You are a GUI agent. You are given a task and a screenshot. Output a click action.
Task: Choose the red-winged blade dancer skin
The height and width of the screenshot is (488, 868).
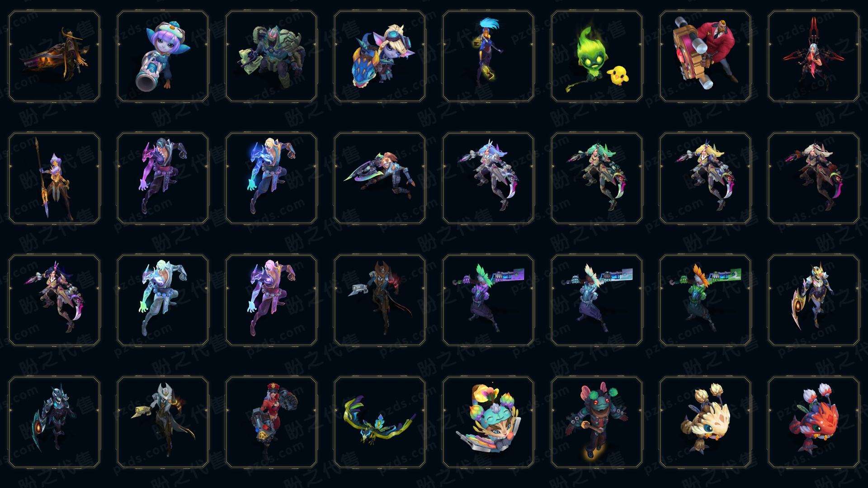(x=813, y=56)
